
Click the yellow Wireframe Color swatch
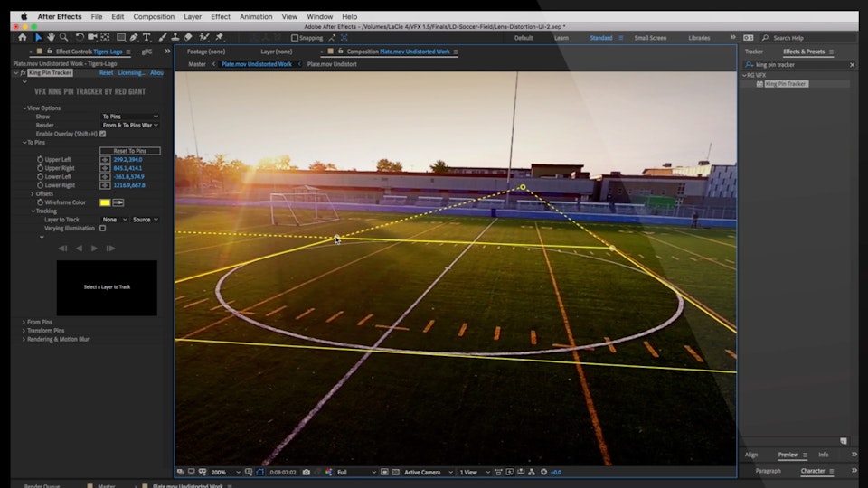tap(105, 202)
